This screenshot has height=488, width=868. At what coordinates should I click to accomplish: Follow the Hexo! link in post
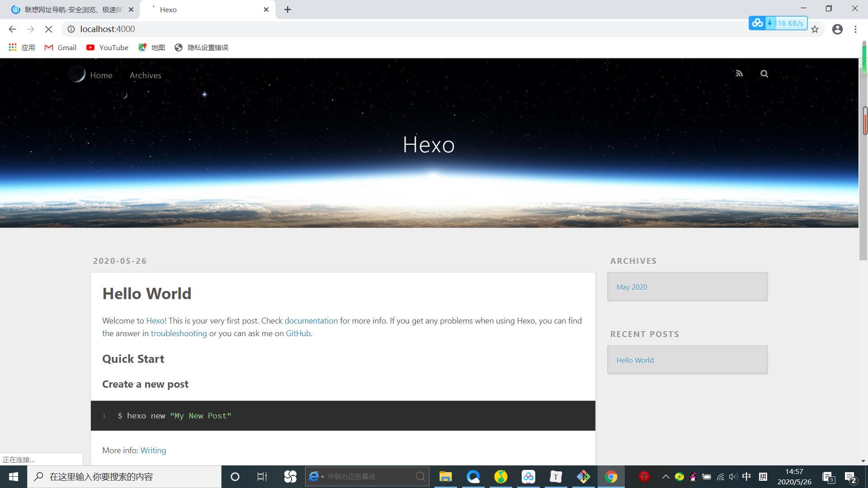point(156,320)
